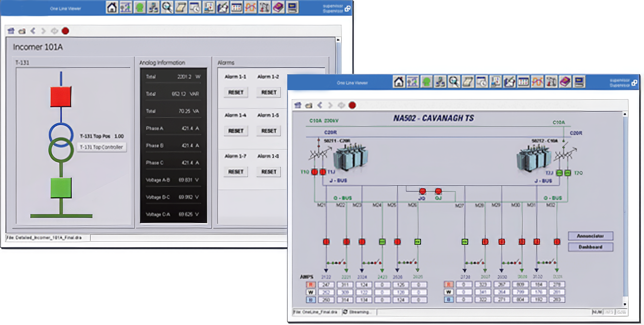The height and width of the screenshot is (325, 644).
Task: Click the 247 amps value cell
Action: tap(326, 284)
